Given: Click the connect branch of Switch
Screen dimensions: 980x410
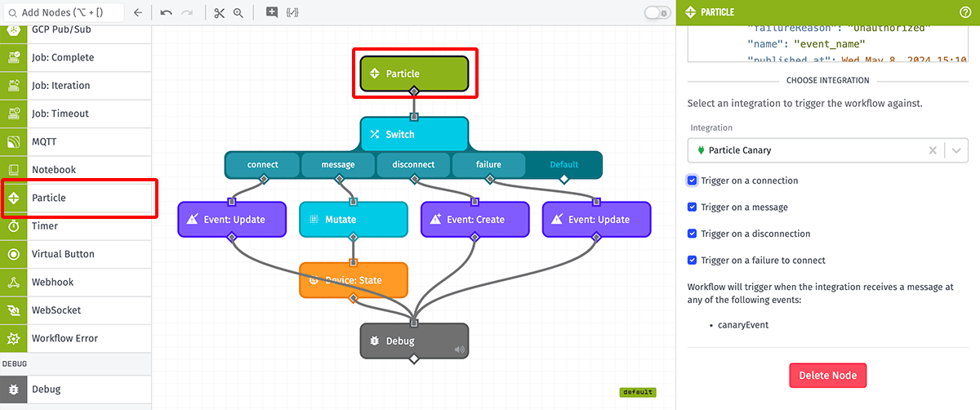Looking at the screenshot, I should click(x=262, y=164).
